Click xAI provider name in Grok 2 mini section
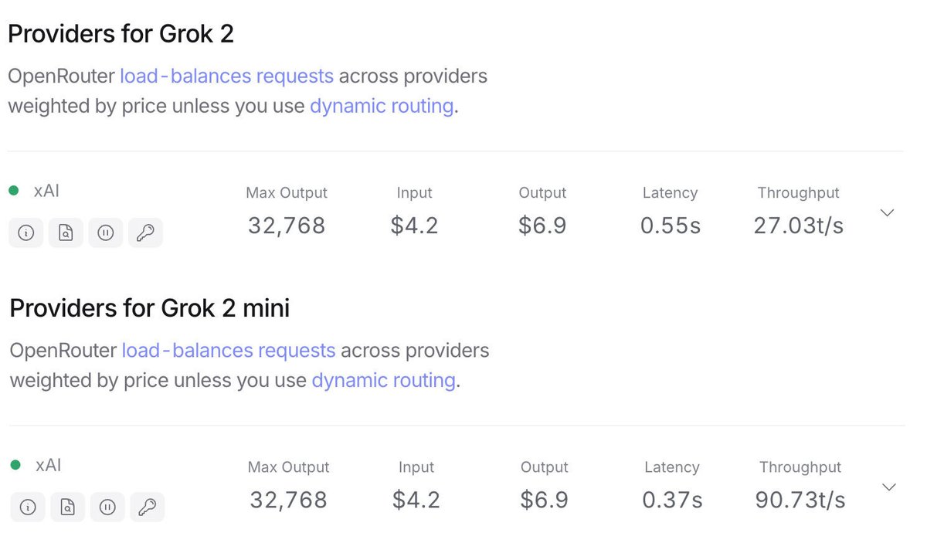 [48, 465]
